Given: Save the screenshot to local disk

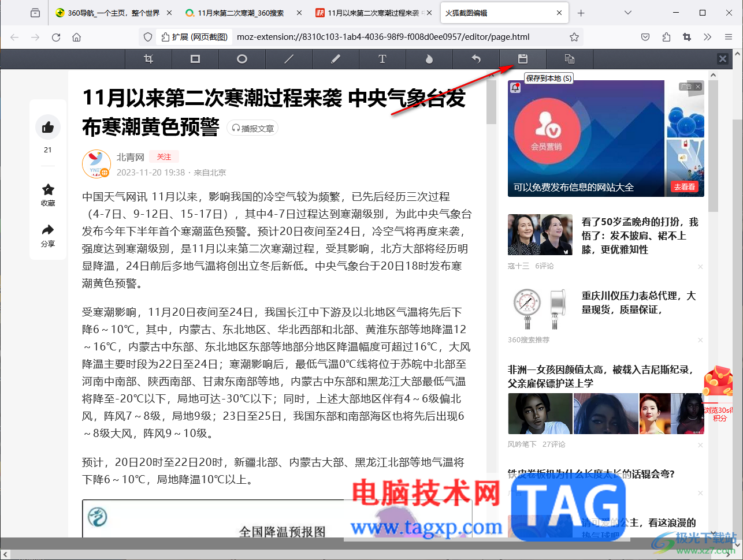Looking at the screenshot, I should [522, 59].
